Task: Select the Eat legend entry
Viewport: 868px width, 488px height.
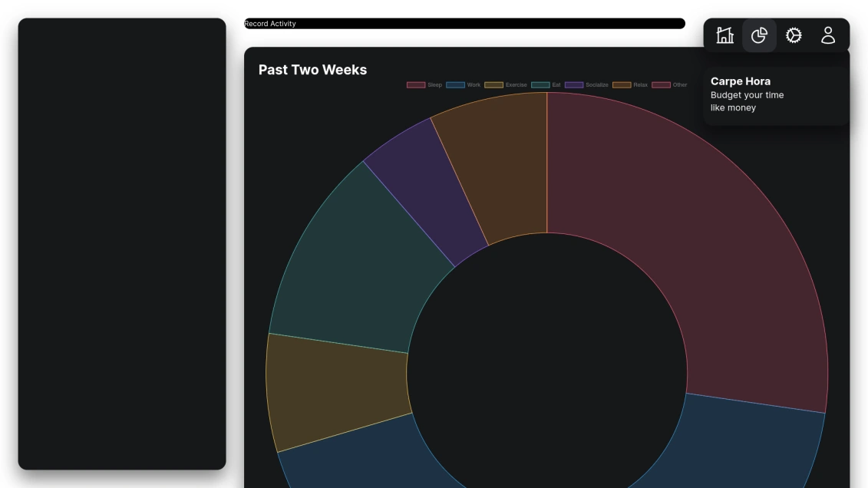Action: click(556, 84)
